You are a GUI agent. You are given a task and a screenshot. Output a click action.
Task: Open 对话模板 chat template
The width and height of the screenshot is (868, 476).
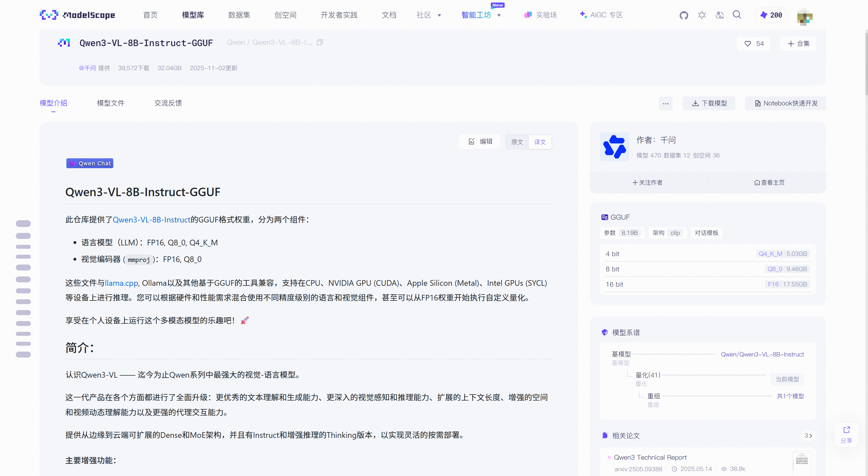coord(706,233)
